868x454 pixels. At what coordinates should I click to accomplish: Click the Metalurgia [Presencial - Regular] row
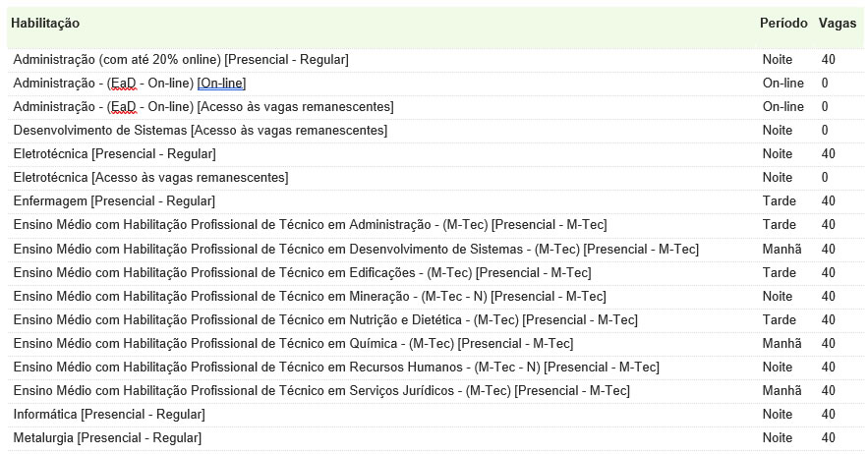click(x=107, y=437)
